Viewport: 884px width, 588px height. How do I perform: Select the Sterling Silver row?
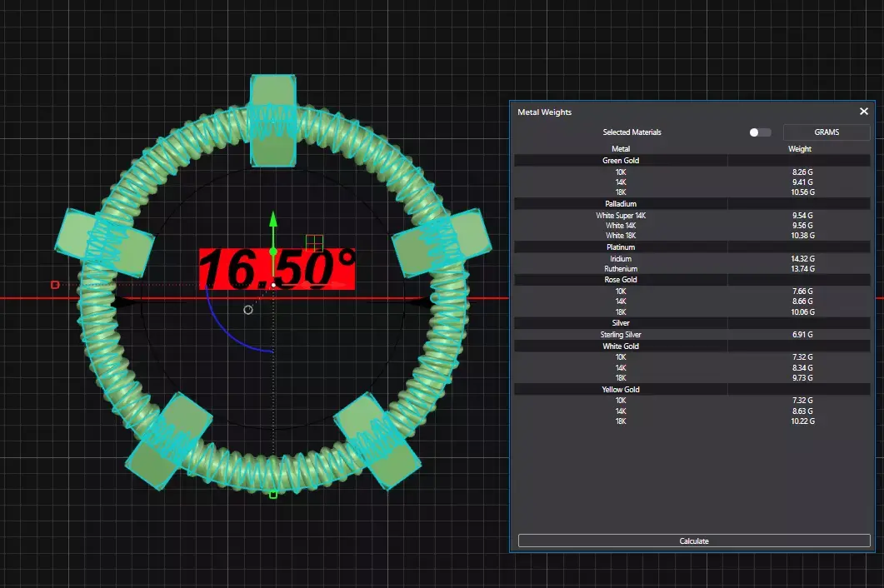pyautogui.click(x=692, y=334)
